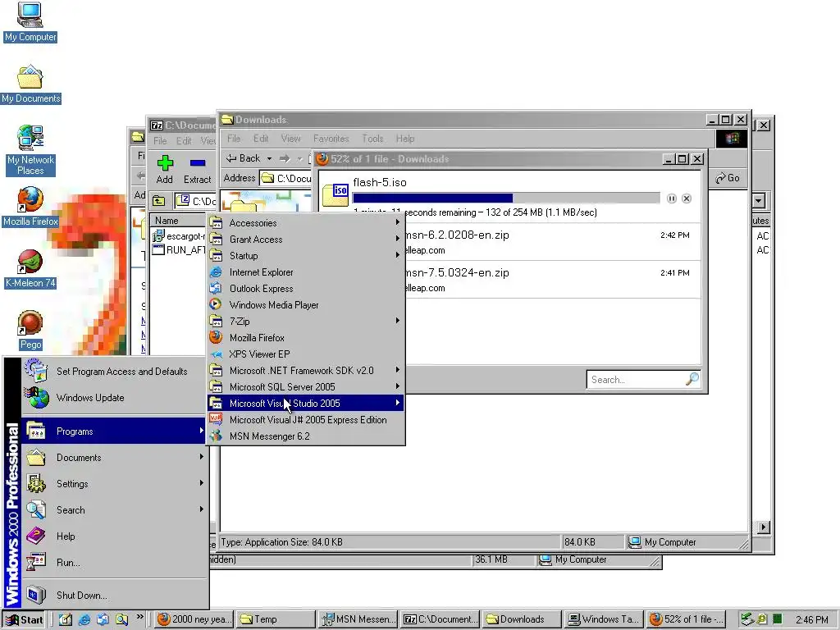Viewport: 840px width, 630px height.
Task: Expand Microsoft .NET Framework SDK v2.0 arrow
Action: point(398,370)
